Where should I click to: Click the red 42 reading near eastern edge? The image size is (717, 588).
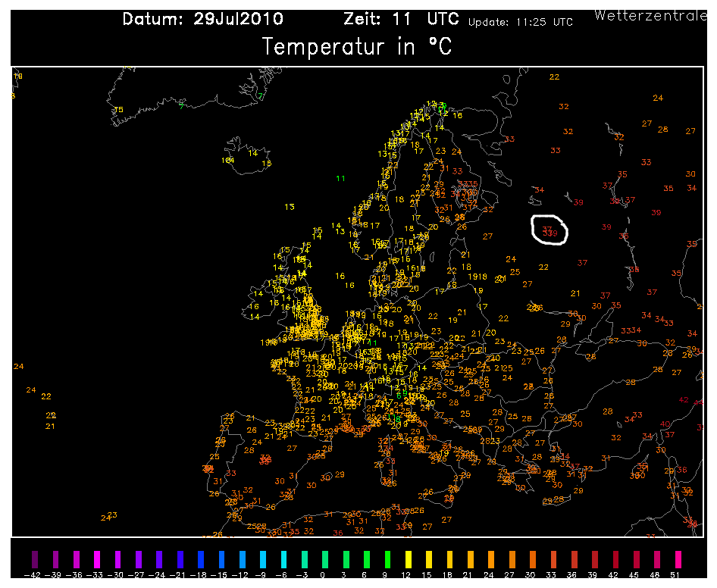[684, 399]
